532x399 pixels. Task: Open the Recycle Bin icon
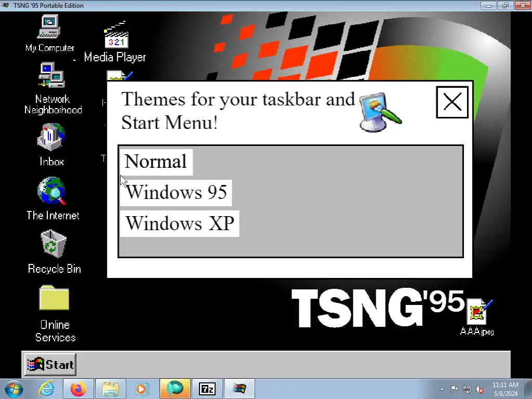point(54,252)
